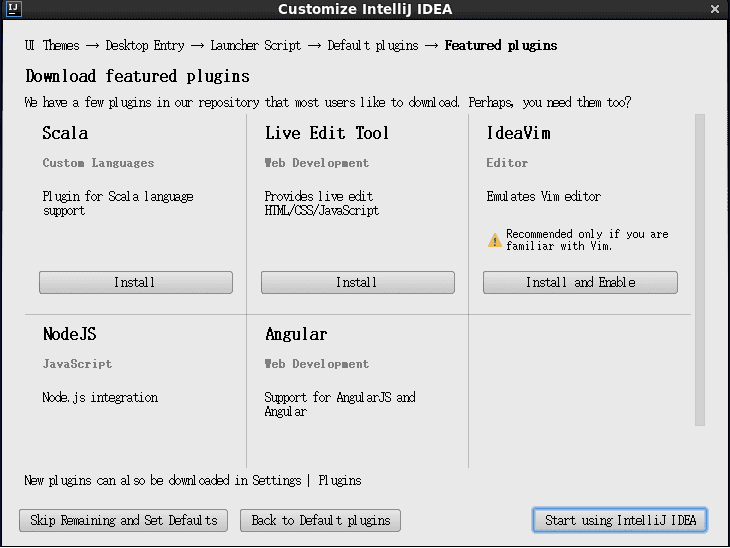Click Install and Enable for IdeaVim
The image size is (730, 548).
coord(580,283)
